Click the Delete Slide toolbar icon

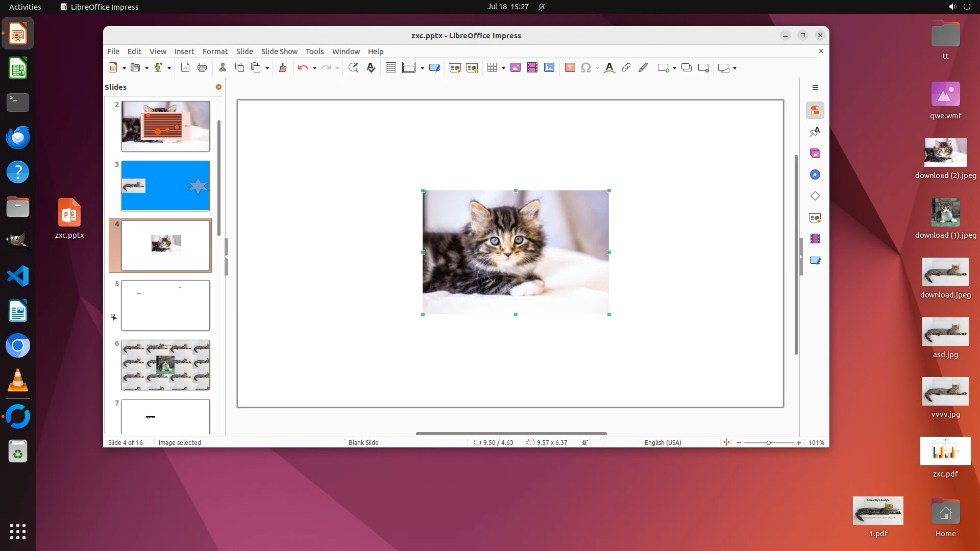pyautogui.click(x=703, y=68)
